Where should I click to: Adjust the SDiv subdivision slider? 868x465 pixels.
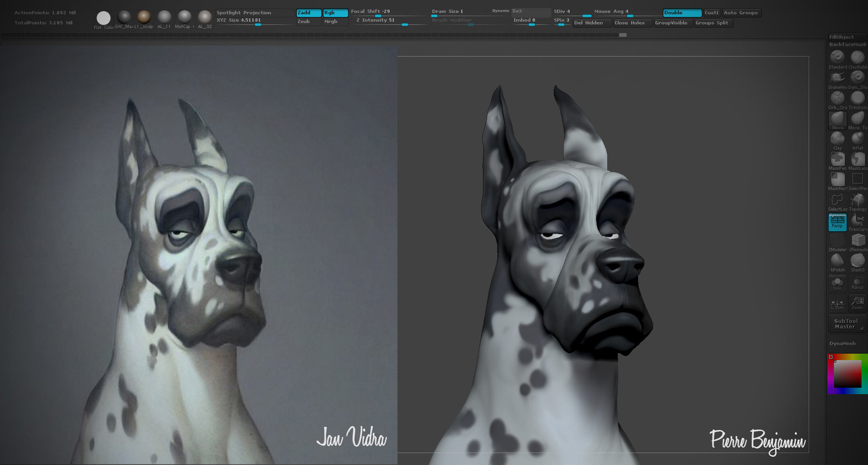click(571, 12)
